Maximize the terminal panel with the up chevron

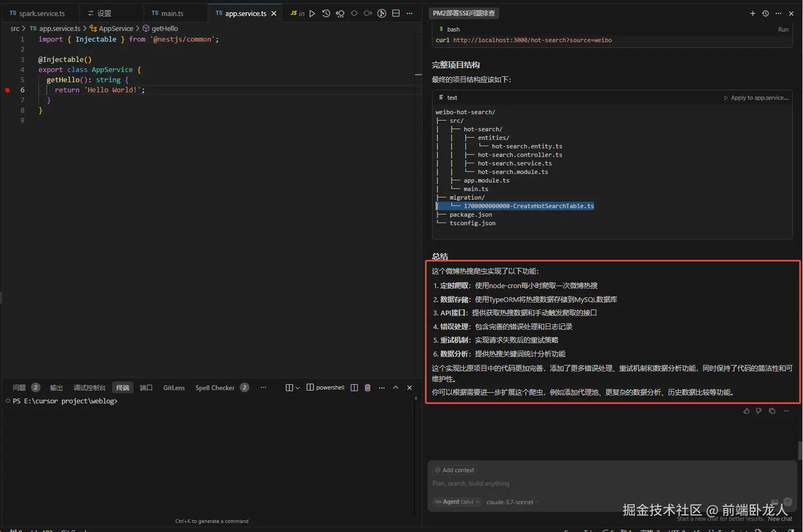click(x=396, y=387)
